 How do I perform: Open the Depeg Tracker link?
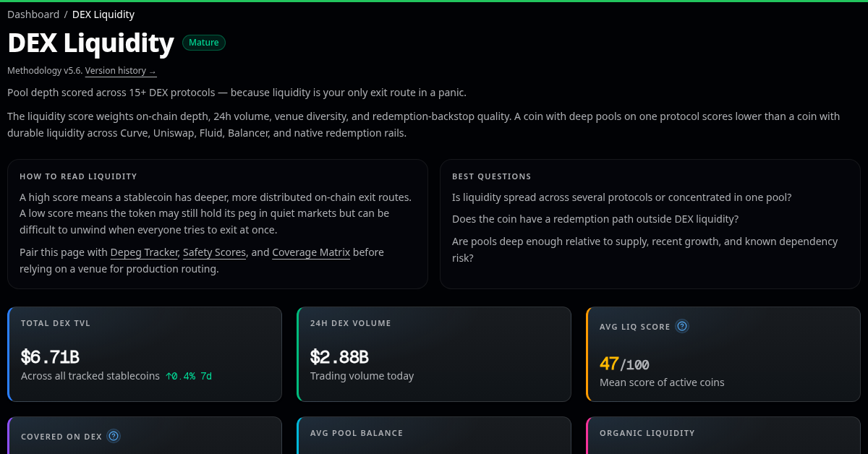[x=144, y=252]
